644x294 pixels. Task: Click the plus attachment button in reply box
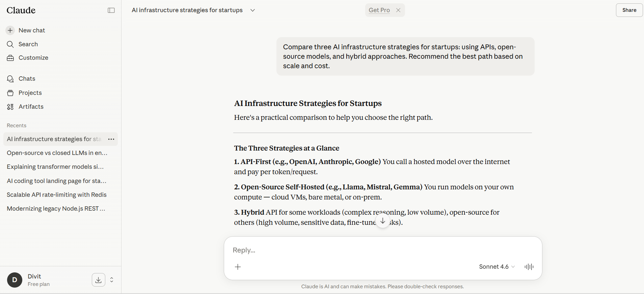click(x=238, y=267)
